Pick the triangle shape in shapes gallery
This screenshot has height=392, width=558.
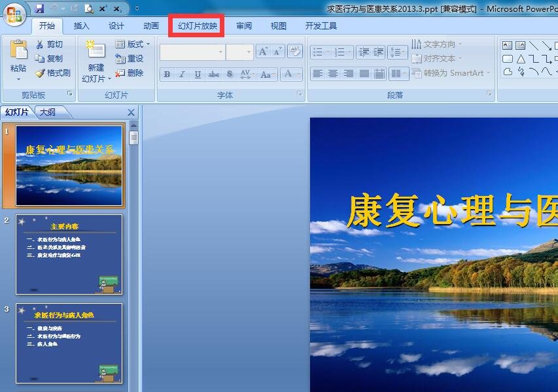(521, 59)
